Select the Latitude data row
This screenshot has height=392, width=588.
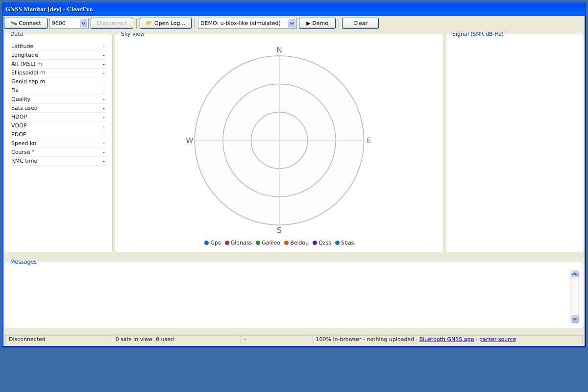(58, 47)
